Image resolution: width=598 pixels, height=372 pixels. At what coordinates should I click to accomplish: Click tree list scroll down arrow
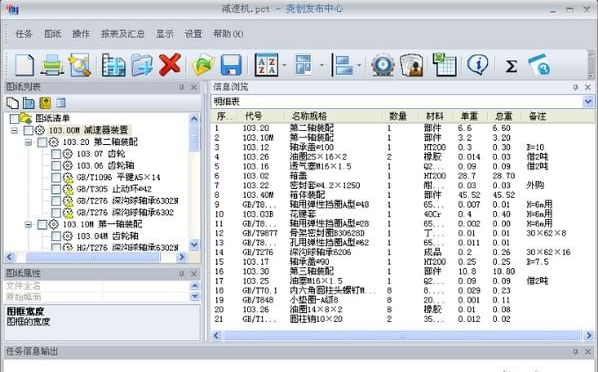coord(194,245)
